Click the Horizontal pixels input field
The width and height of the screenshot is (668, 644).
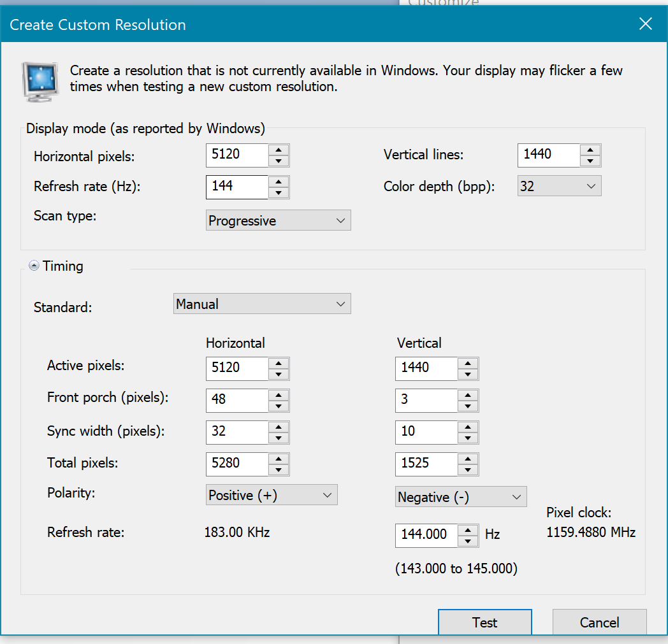point(236,155)
